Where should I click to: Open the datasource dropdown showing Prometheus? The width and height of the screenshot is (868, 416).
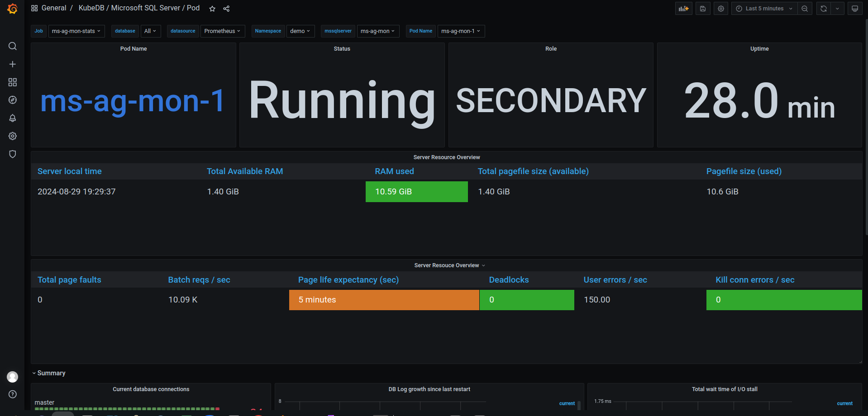(222, 31)
